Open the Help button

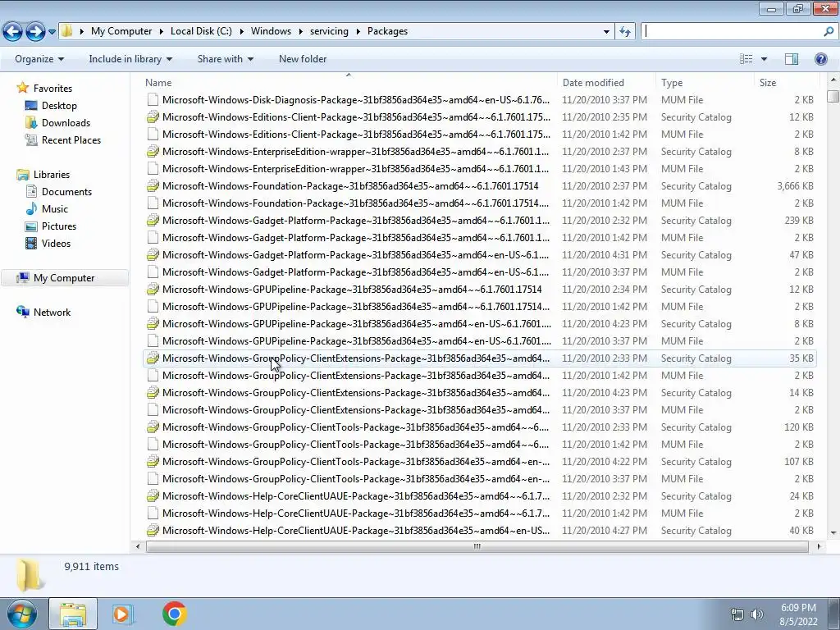click(820, 59)
